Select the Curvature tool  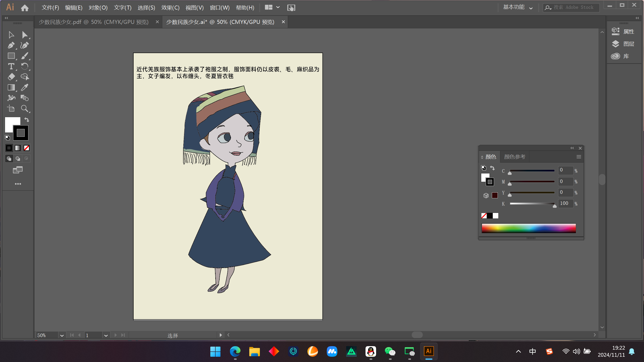[x=25, y=45]
